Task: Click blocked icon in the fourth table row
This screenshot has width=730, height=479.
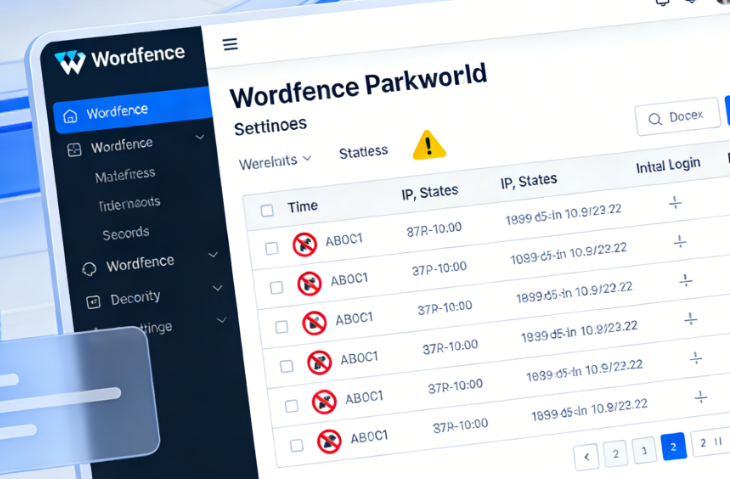Action: tap(319, 362)
